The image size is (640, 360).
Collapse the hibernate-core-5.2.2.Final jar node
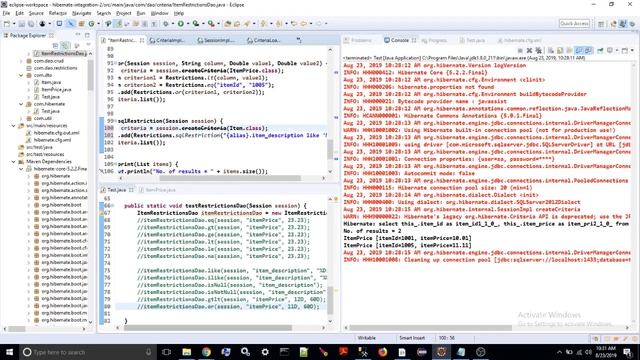(x=21, y=169)
